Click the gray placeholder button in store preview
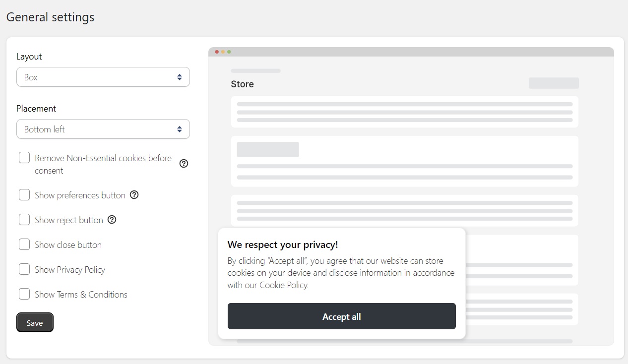The height and width of the screenshot is (364, 628). (553, 83)
